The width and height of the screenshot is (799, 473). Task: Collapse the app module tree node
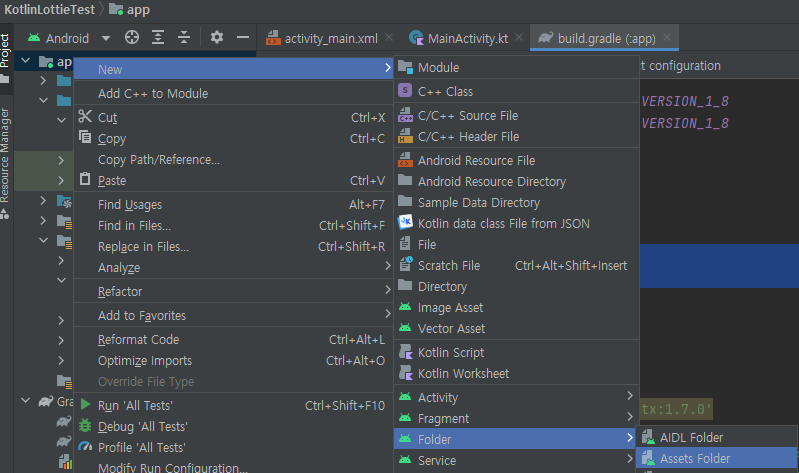25,61
